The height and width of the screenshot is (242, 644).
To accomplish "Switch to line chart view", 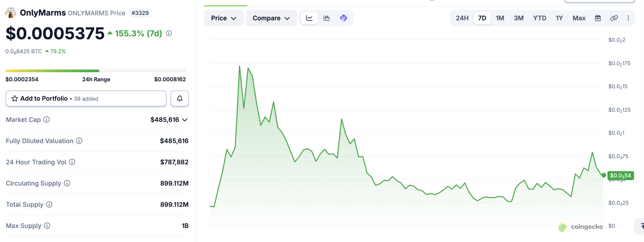I will coord(309,18).
